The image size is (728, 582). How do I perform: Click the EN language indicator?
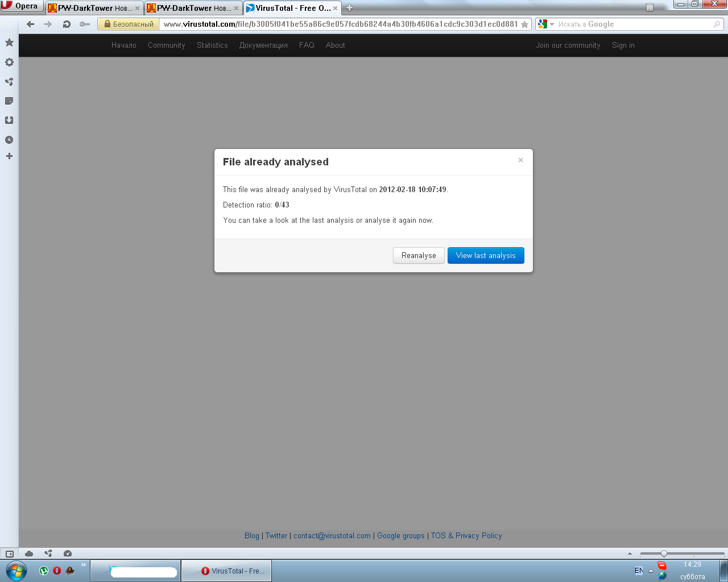[639, 571]
